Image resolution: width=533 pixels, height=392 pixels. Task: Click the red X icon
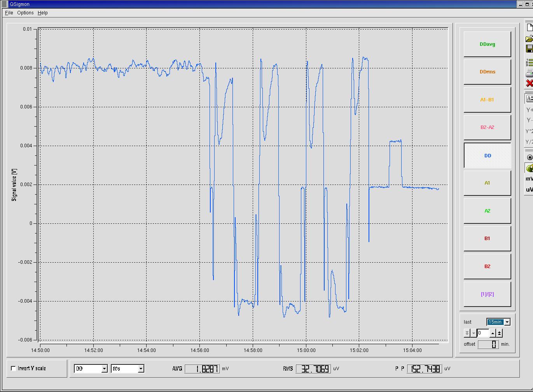pos(530,83)
